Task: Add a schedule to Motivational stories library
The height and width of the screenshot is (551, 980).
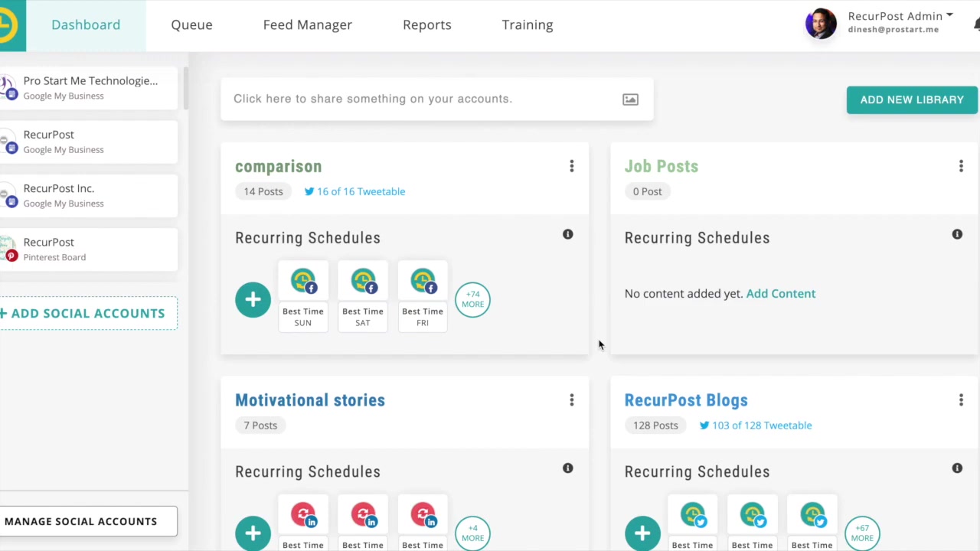Action: 253,533
